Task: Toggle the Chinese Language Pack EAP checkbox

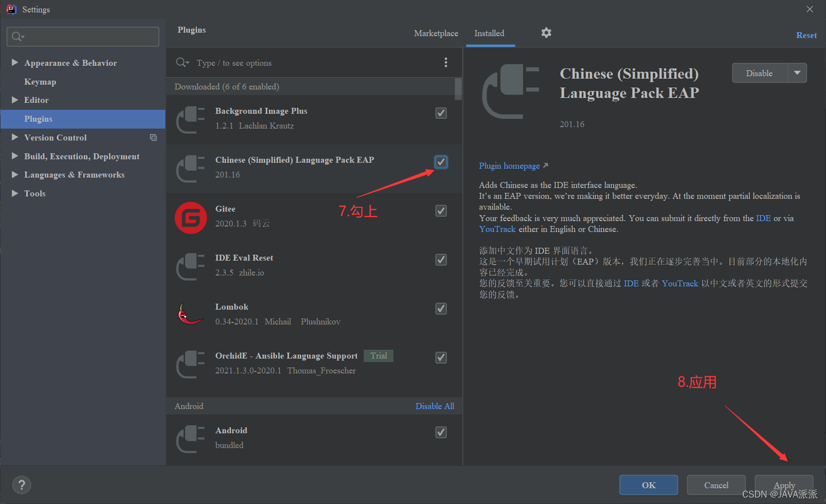Action: [x=441, y=162]
